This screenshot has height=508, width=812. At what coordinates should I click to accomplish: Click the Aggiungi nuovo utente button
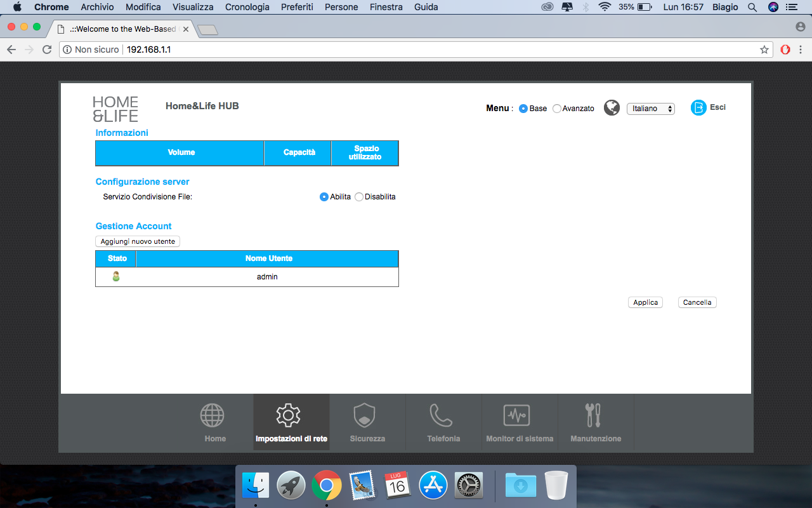[138, 241]
